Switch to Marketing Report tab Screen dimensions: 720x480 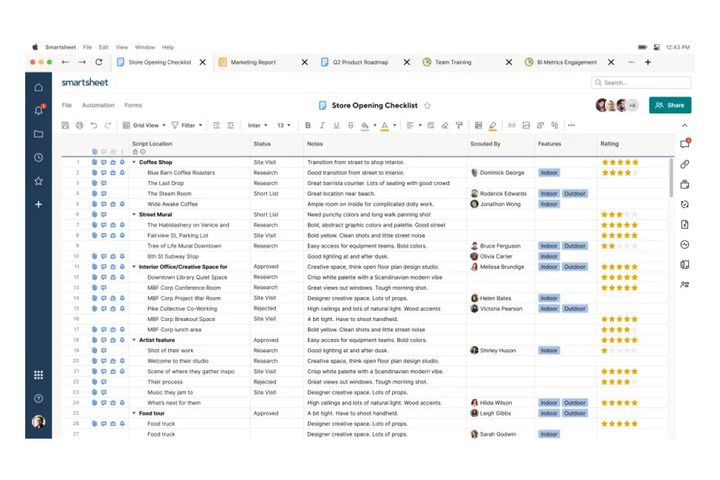(253, 62)
